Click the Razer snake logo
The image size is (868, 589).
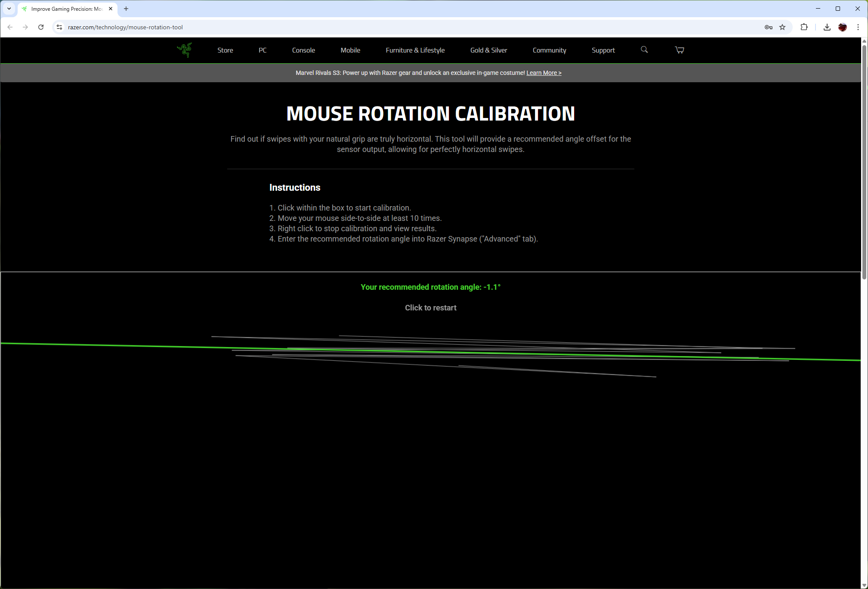click(184, 50)
